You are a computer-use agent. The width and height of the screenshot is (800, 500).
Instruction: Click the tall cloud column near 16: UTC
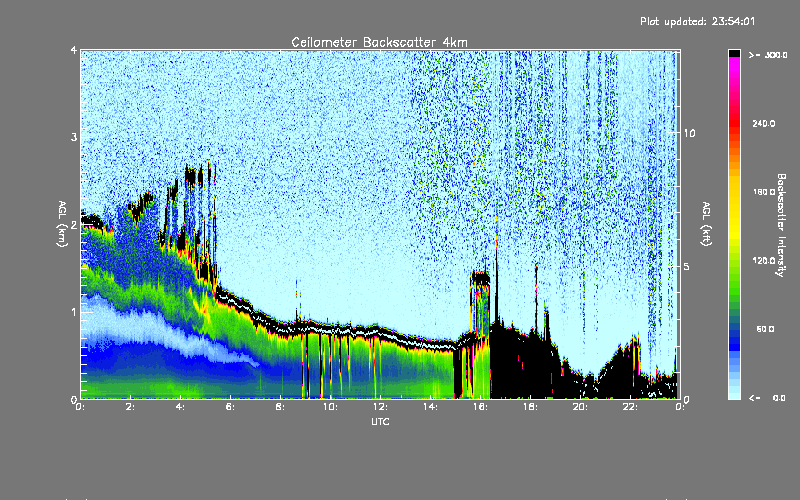tap(480, 306)
